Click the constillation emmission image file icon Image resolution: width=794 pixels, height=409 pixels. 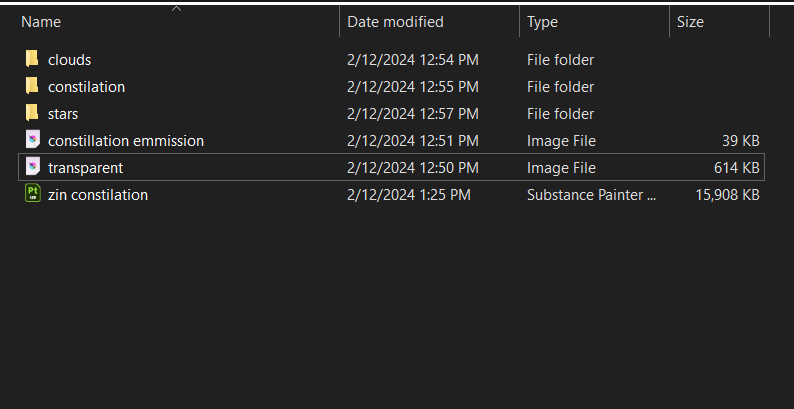click(x=32, y=140)
